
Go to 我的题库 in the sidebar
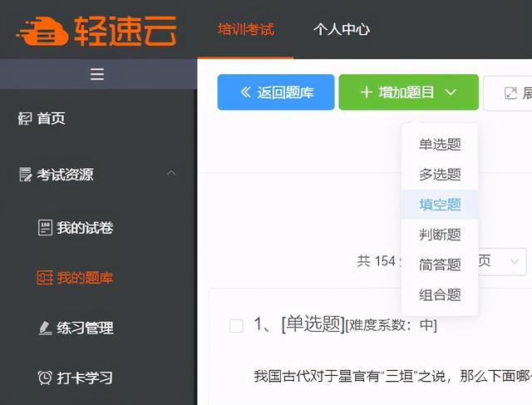[85, 278]
